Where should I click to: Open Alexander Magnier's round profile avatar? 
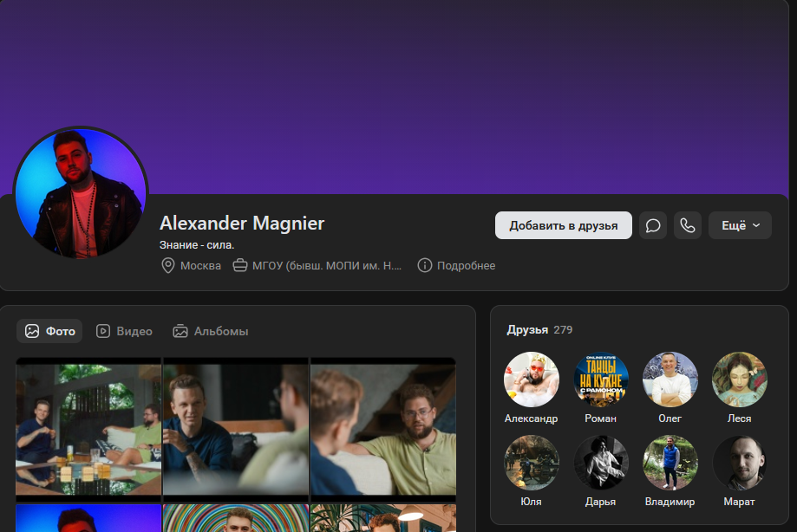(81, 193)
